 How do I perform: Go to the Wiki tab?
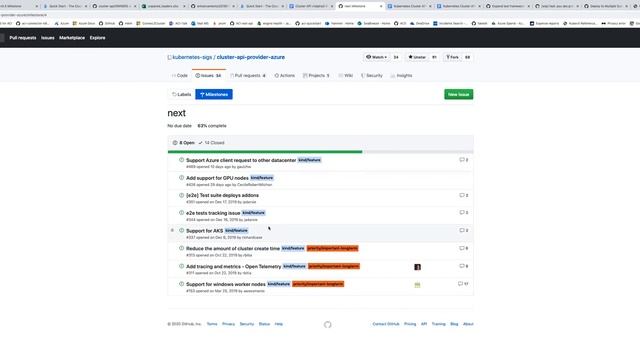coord(346,76)
